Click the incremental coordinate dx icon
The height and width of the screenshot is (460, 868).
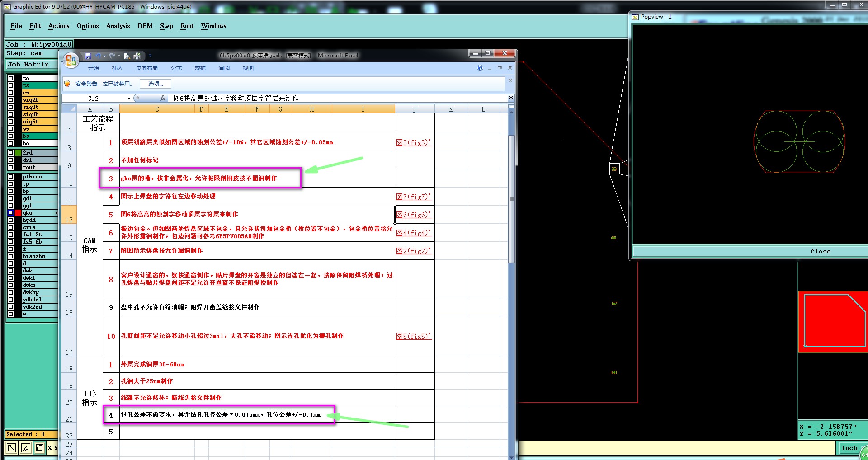coord(26,448)
